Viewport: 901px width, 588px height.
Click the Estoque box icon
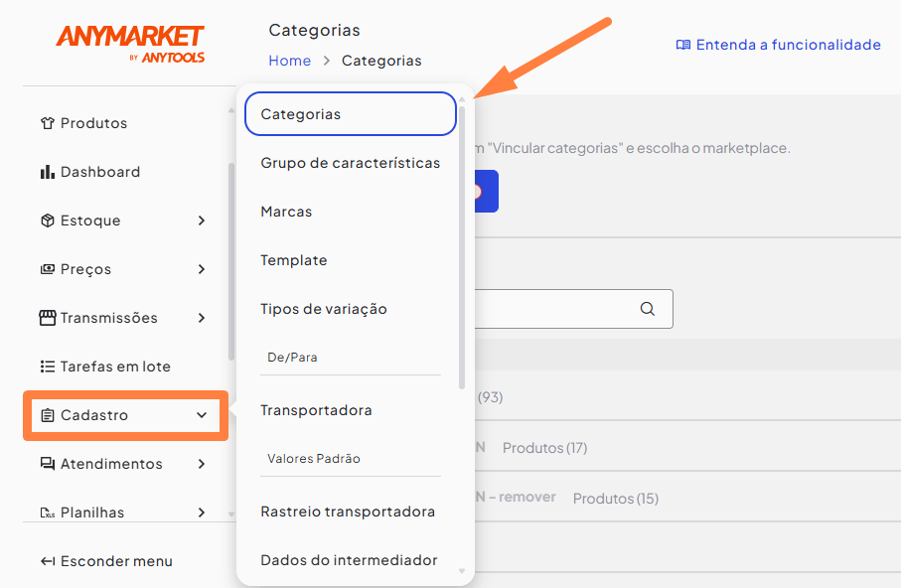[47, 220]
